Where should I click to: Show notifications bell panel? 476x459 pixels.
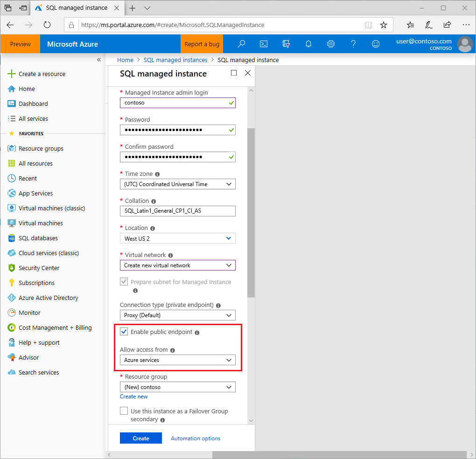pos(308,44)
